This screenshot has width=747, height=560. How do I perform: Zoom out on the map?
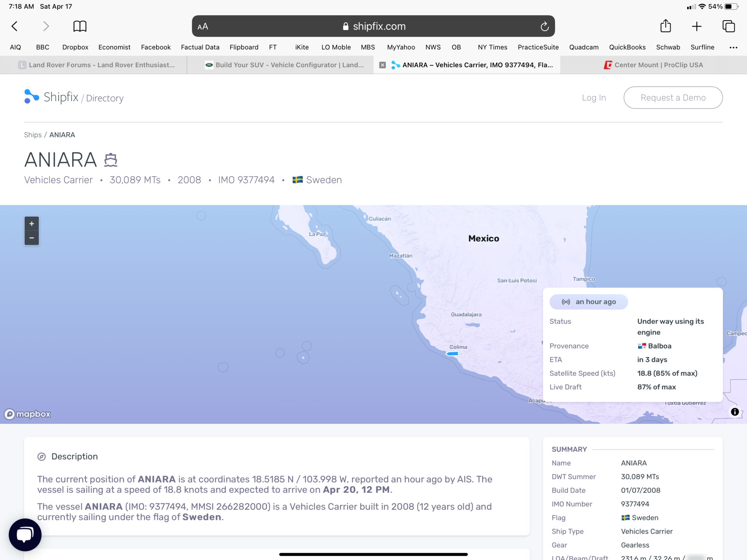point(32,238)
